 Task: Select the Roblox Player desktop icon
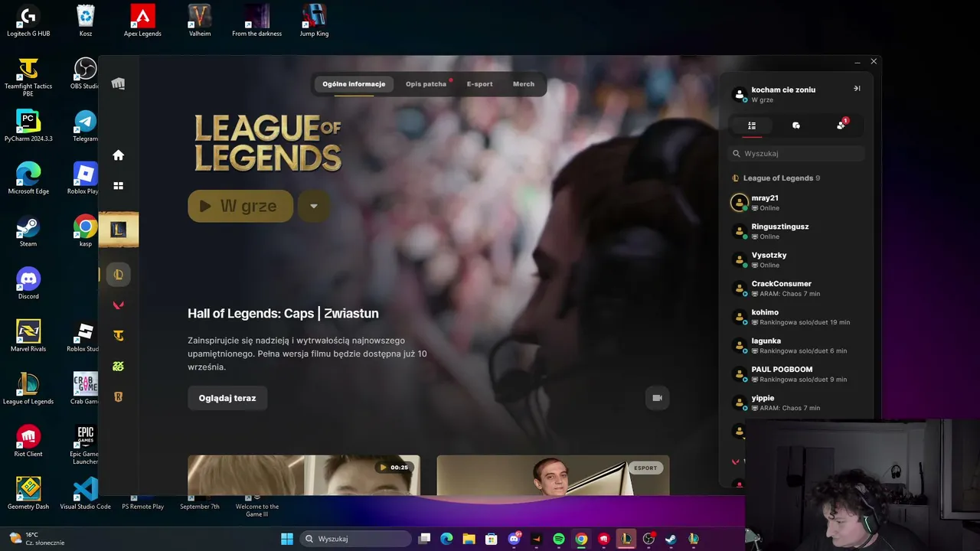click(84, 178)
